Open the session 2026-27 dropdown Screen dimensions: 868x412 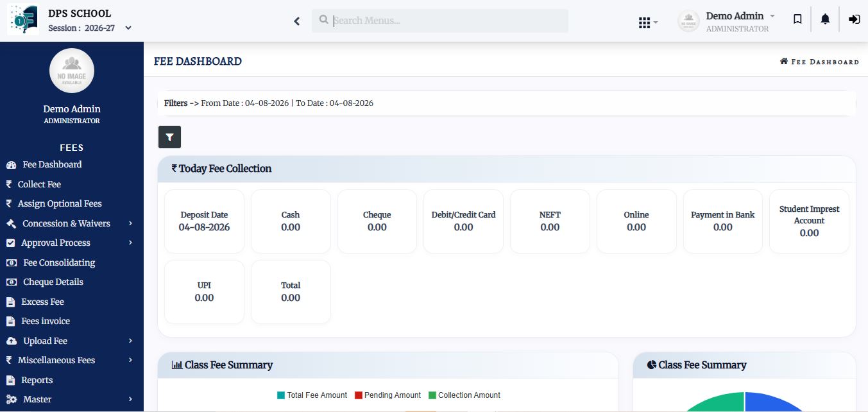coord(90,28)
